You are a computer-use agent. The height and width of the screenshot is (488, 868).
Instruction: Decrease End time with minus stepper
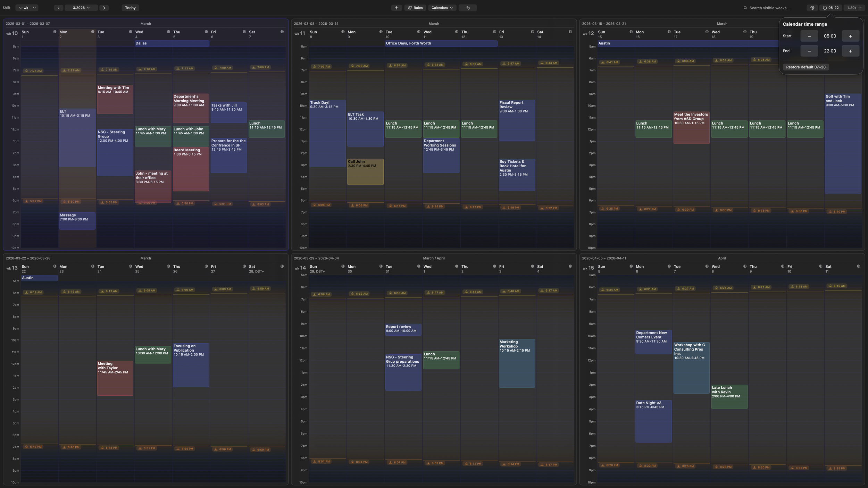pos(809,51)
